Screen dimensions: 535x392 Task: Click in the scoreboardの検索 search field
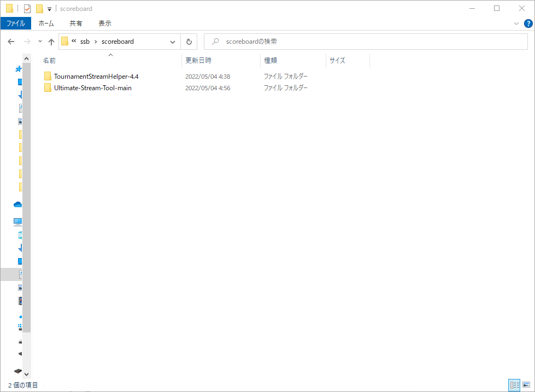coord(366,42)
